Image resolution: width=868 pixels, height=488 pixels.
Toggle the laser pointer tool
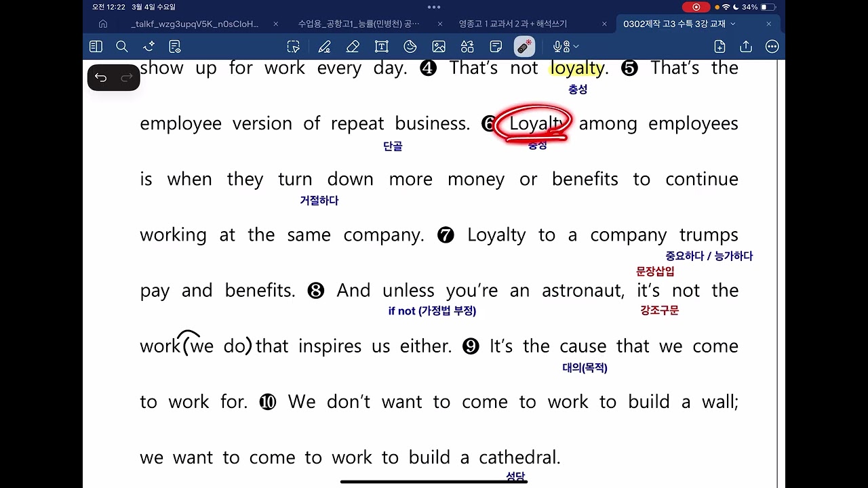524,47
